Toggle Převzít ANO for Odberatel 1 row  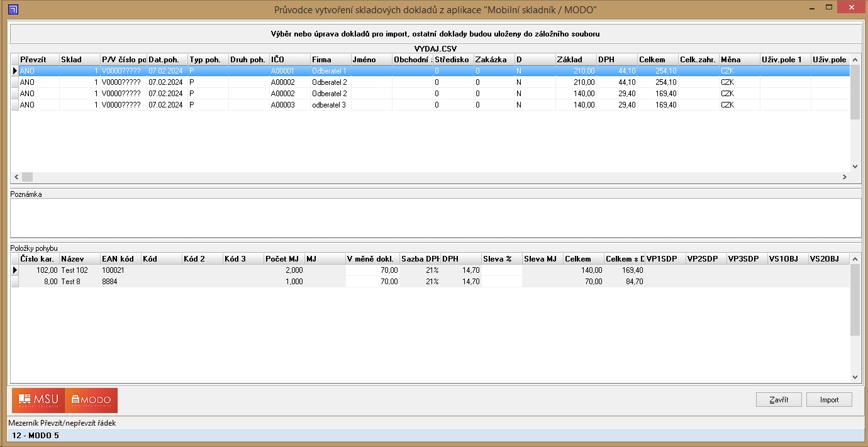point(38,71)
